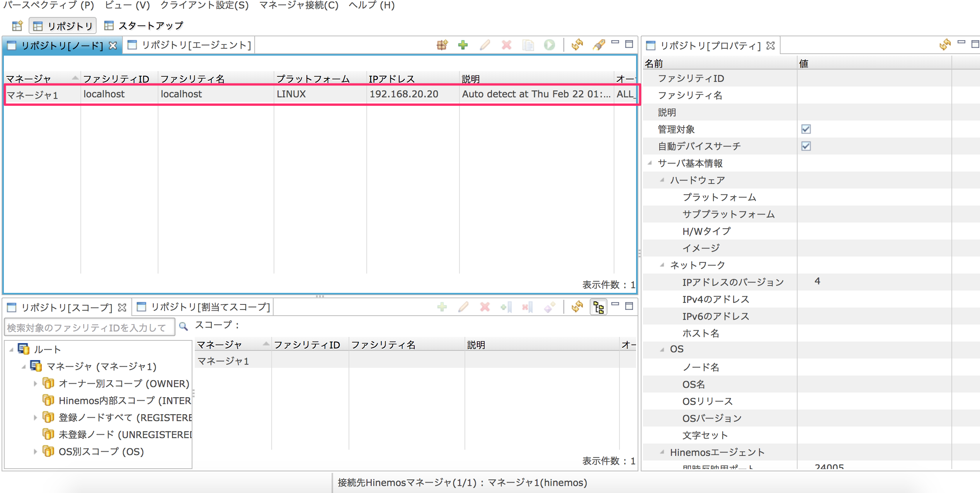Viewport: 980px width, 493px height.
Task: Click the filter icon in node toolbar
Action: (599, 45)
